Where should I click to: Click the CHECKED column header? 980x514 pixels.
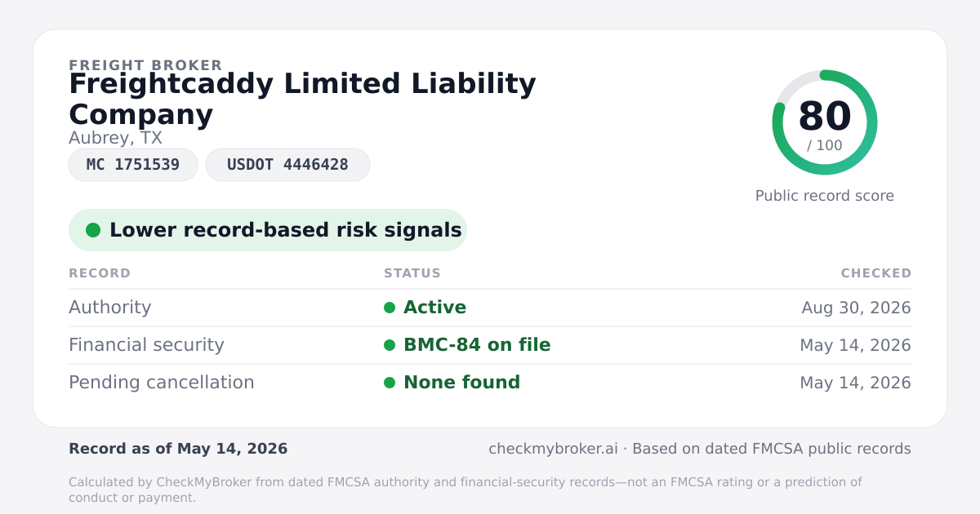coord(876,273)
